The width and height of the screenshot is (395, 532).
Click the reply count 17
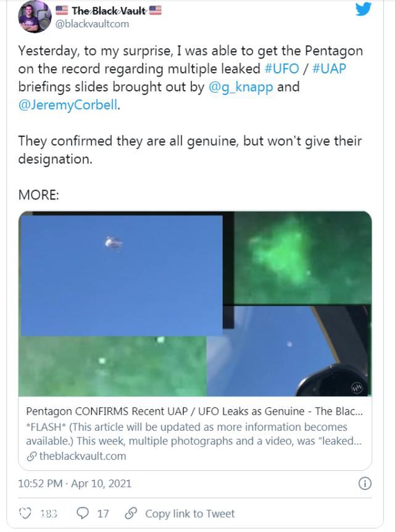[103, 513]
